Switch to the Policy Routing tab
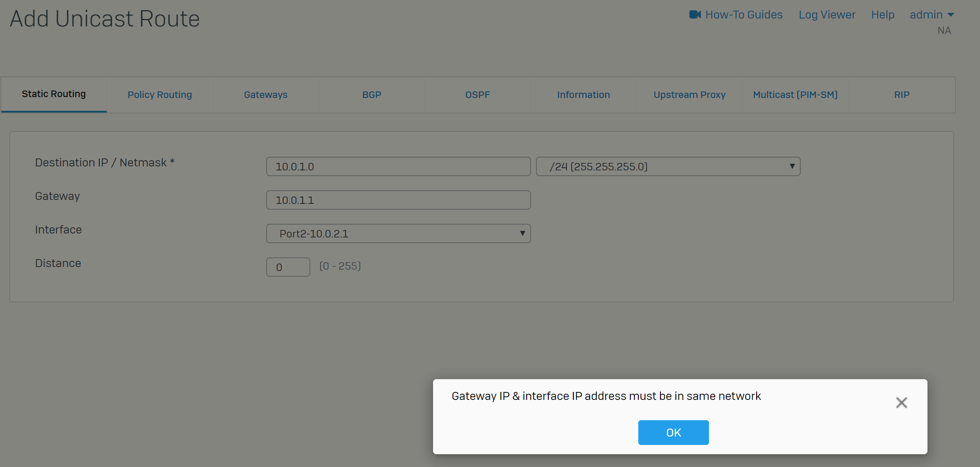 click(x=160, y=95)
